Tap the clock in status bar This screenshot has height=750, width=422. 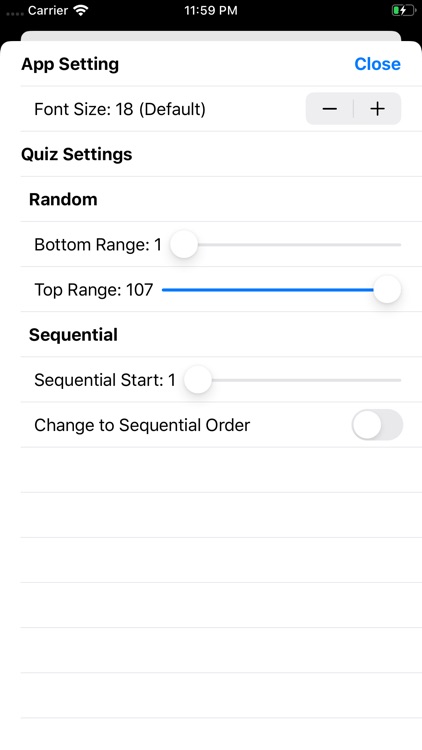click(x=211, y=11)
